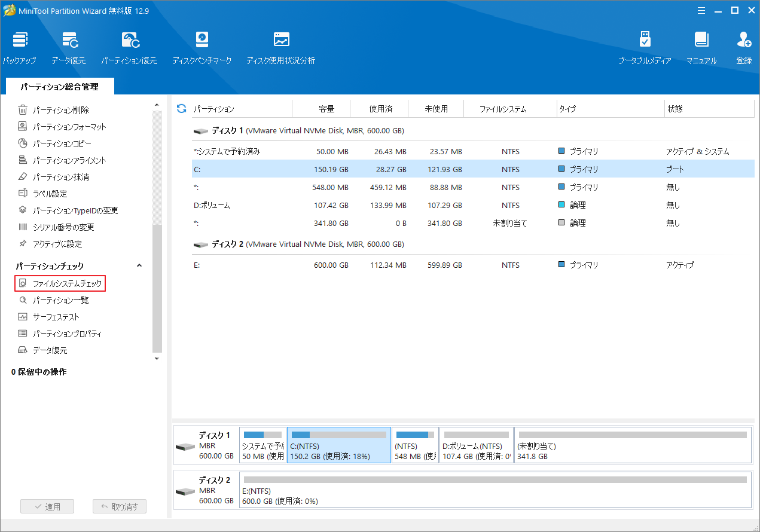Refresh the partition list
The height and width of the screenshot is (532, 760).
182,109
